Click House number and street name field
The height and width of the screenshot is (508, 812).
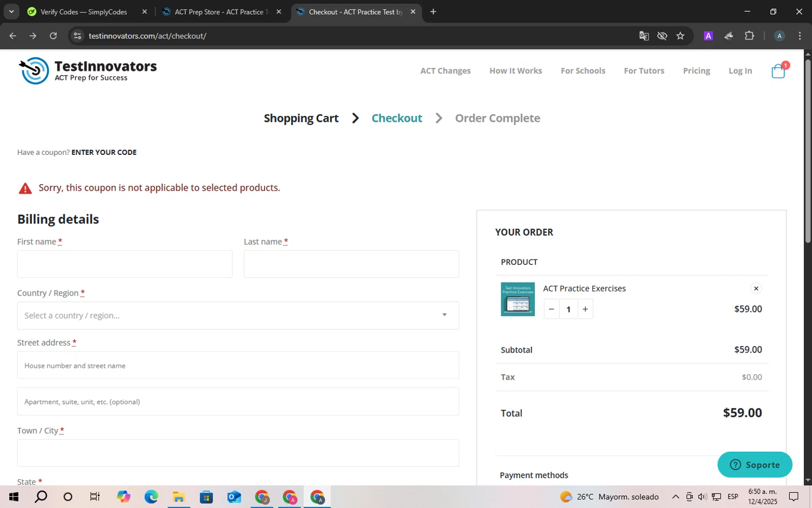pos(238,365)
